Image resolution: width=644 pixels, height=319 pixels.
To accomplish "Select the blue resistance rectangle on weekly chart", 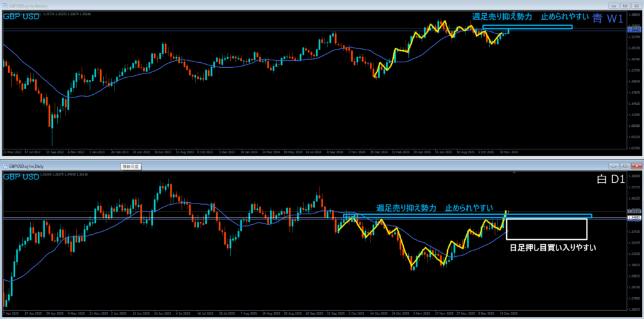I will point(527,27).
